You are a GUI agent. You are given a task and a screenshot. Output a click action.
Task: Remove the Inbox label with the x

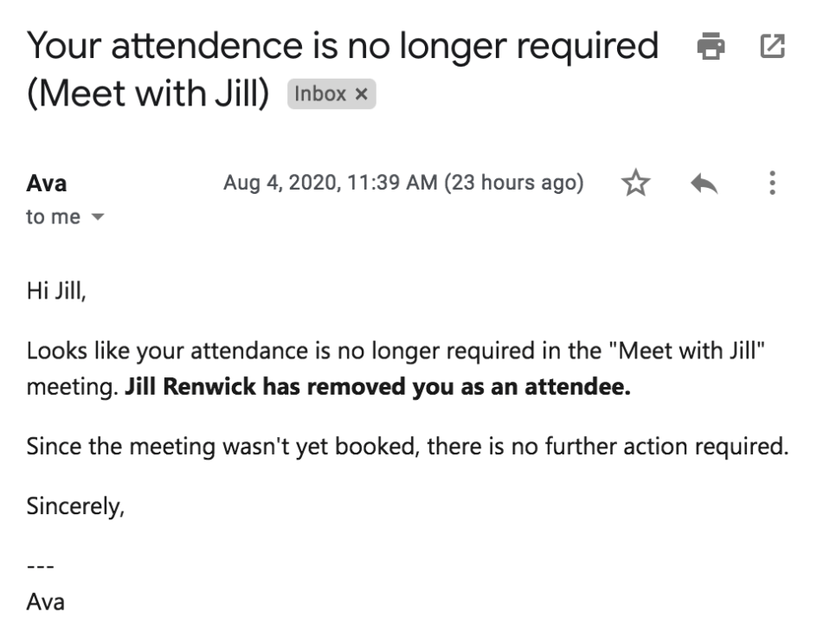tap(362, 94)
